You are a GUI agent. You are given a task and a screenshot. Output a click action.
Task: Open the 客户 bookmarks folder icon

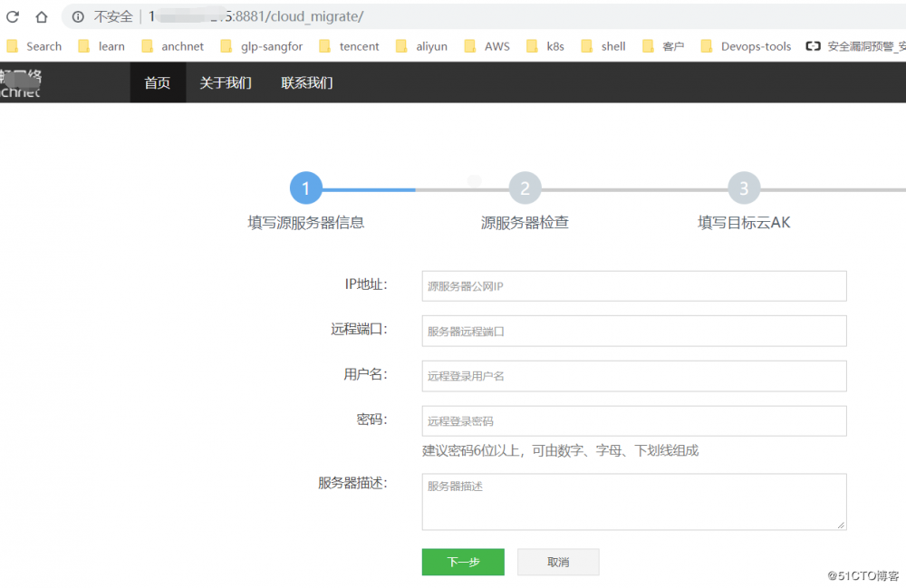[647, 45]
